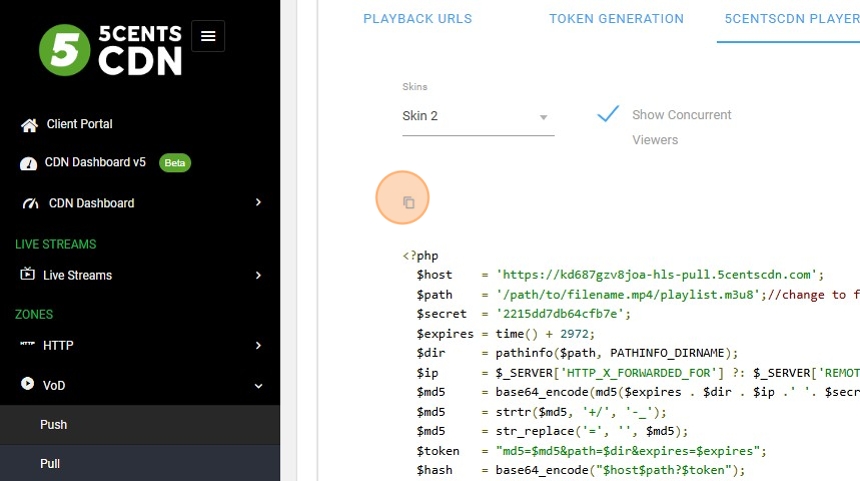The width and height of the screenshot is (860, 481).
Task: Click the opening <?php tag
Action: tap(420, 256)
